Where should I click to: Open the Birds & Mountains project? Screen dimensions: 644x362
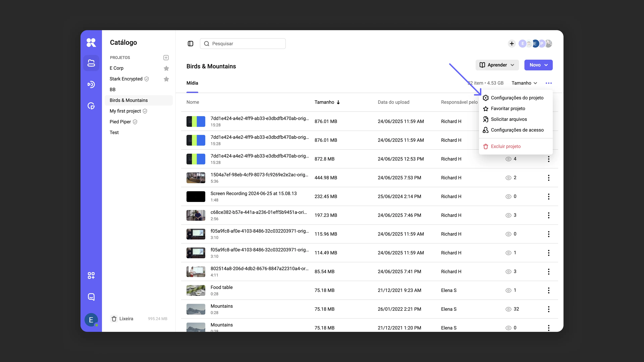(139, 100)
